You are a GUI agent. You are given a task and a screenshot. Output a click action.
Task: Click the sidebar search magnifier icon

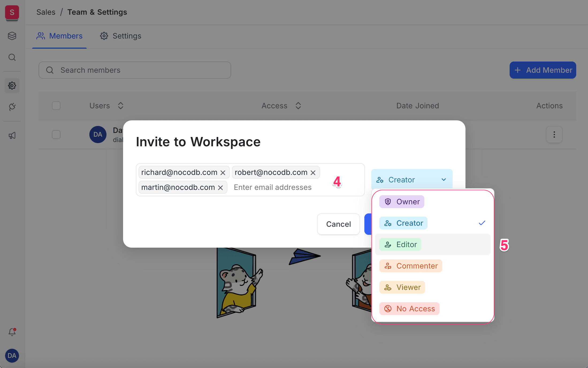12,57
